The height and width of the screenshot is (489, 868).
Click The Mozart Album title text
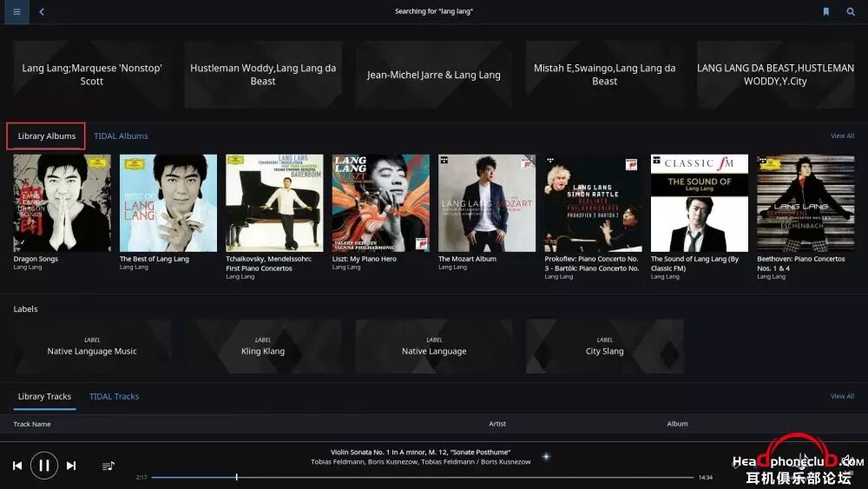click(467, 259)
